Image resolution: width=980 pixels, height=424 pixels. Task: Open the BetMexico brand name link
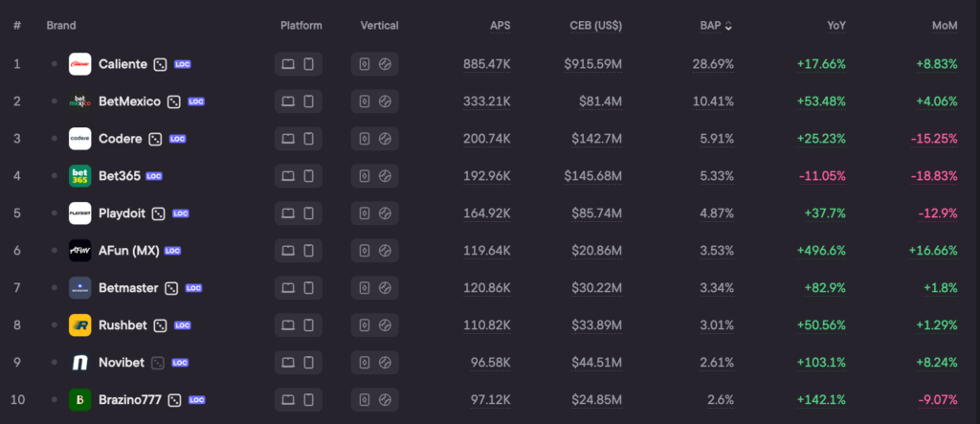(129, 101)
